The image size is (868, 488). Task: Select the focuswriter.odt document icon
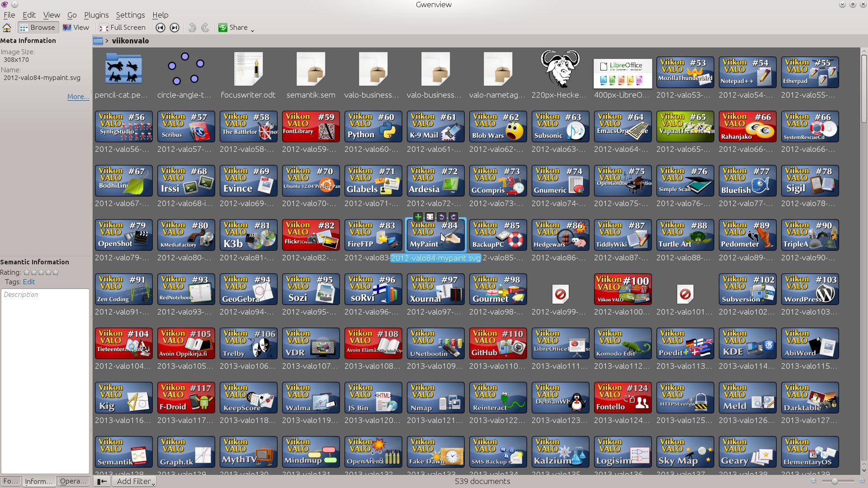pos(248,69)
